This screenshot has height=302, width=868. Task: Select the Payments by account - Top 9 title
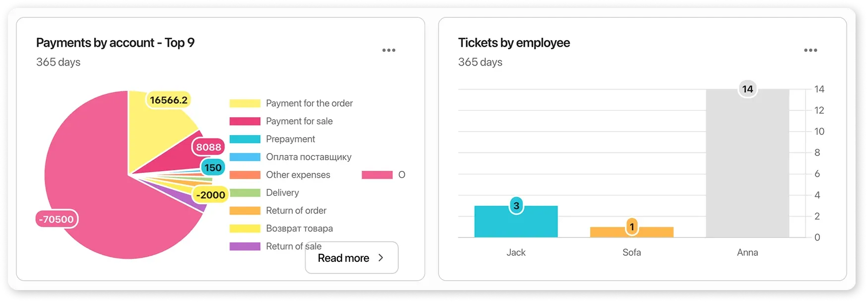coord(115,43)
